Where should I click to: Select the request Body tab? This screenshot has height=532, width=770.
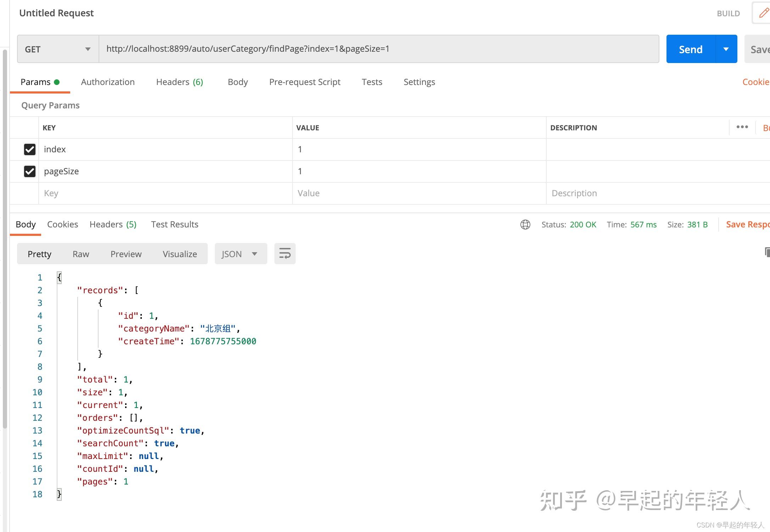click(238, 82)
